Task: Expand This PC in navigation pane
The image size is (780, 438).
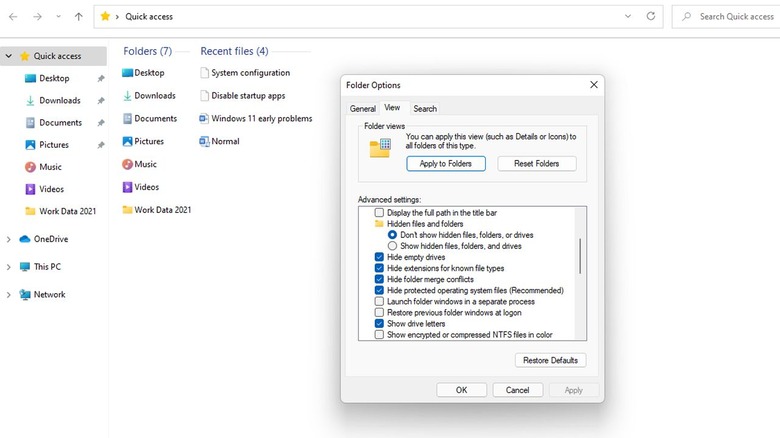Action: 8,267
